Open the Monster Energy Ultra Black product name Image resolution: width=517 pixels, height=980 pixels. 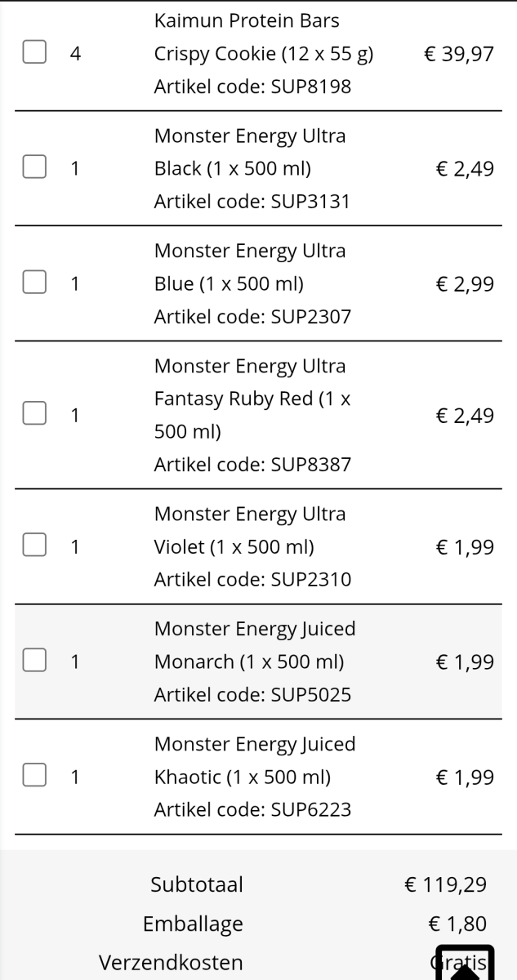click(x=249, y=152)
